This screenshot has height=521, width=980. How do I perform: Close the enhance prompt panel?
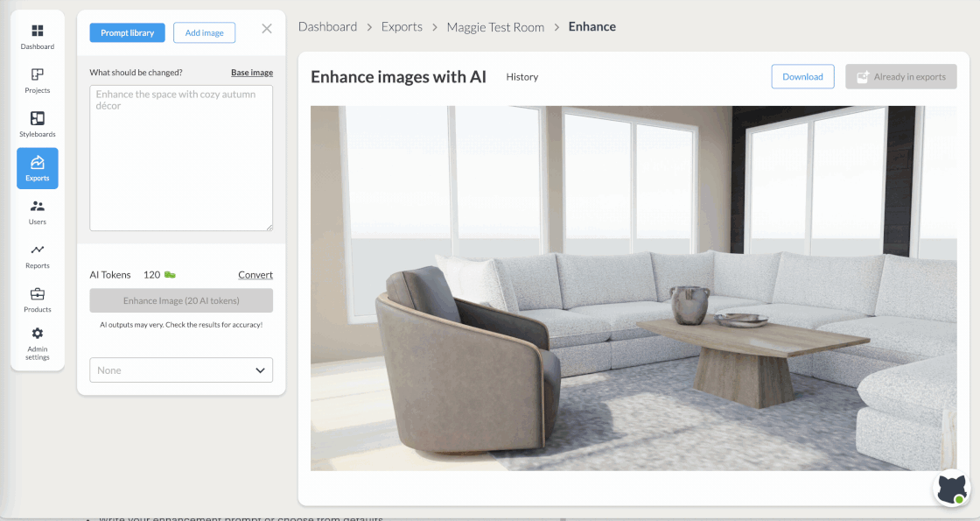267,29
